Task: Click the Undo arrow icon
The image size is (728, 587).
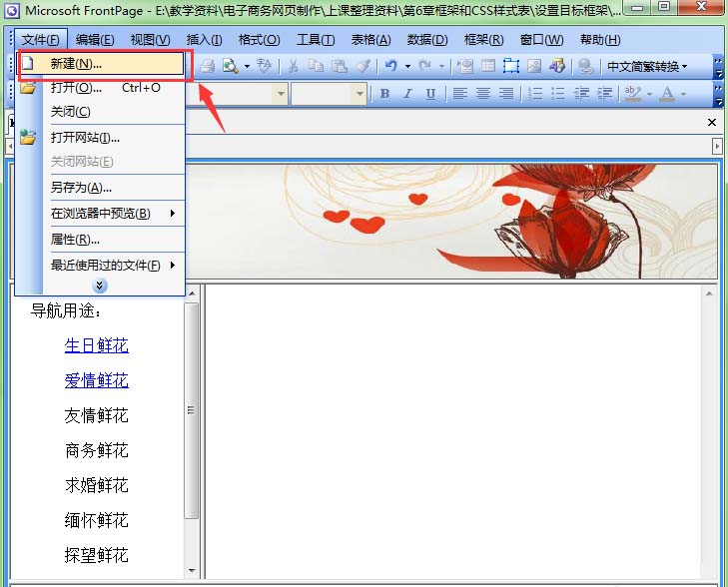Action: 390,66
